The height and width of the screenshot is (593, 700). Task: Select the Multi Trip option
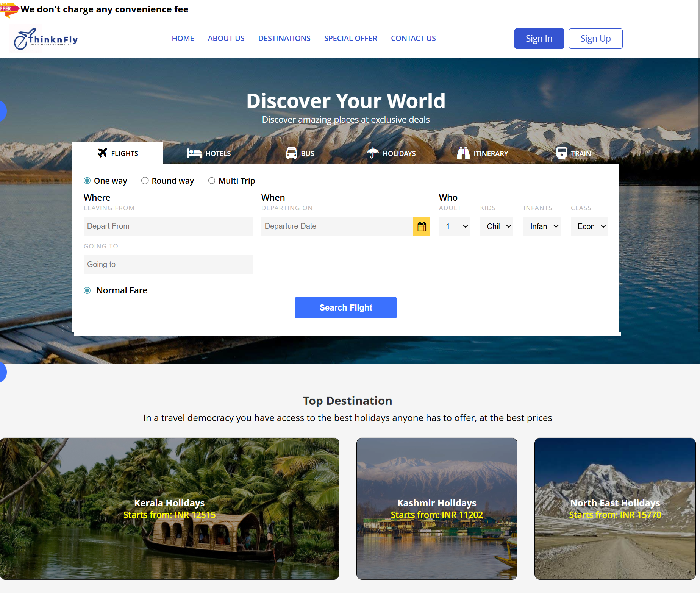pos(212,181)
